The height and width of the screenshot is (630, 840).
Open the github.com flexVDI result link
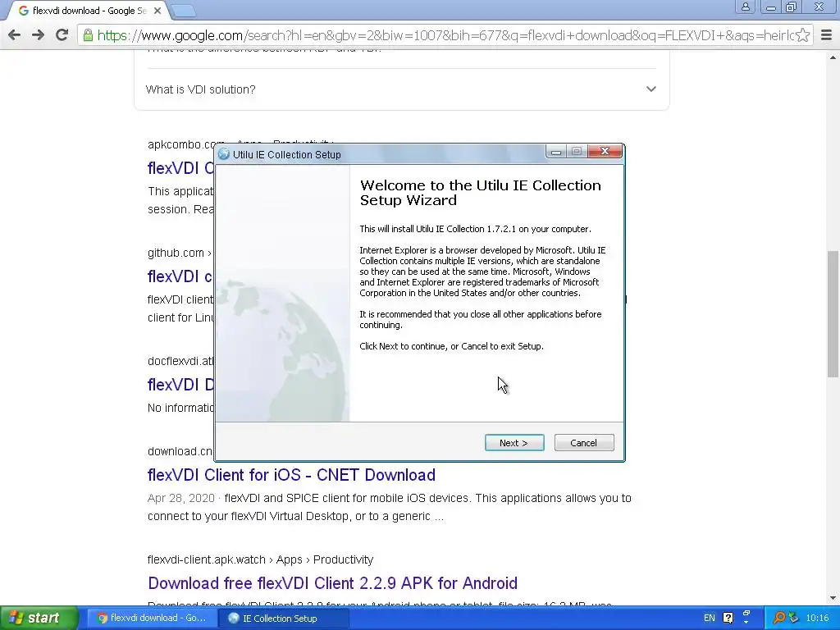180,276
